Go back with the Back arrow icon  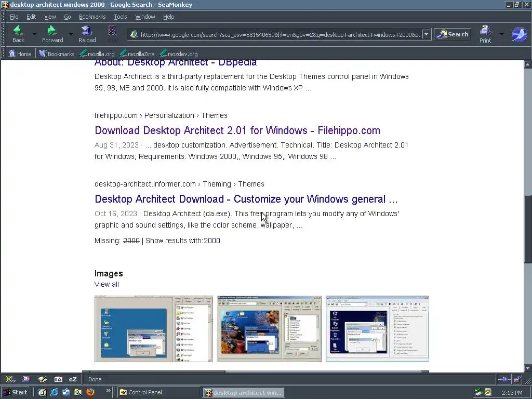tap(18, 34)
